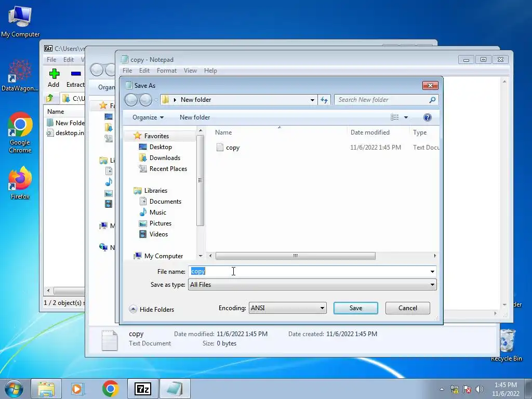This screenshot has width=532, height=399.
Task: Open the Save as type combo box
Action: [312, 285]
